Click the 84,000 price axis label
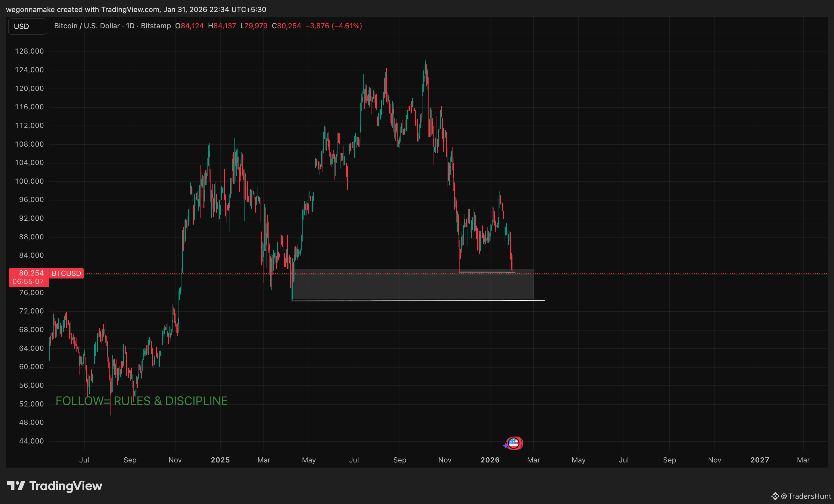 (x=32, y=255)
